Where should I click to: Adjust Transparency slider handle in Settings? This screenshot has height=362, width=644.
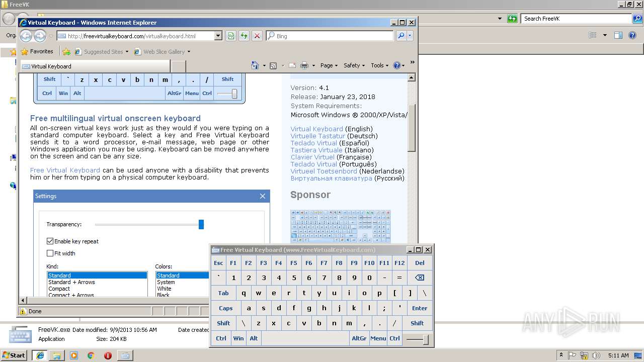point(201,224)
